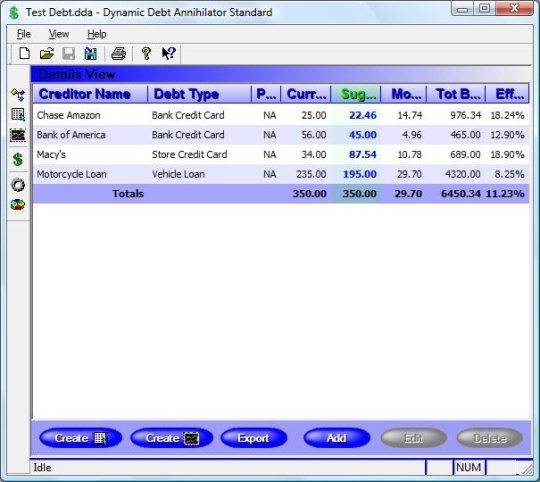The height and width of the screenshot is (482, 540).
Task: Click the Idle status bar text
Action: coord(42,468)
